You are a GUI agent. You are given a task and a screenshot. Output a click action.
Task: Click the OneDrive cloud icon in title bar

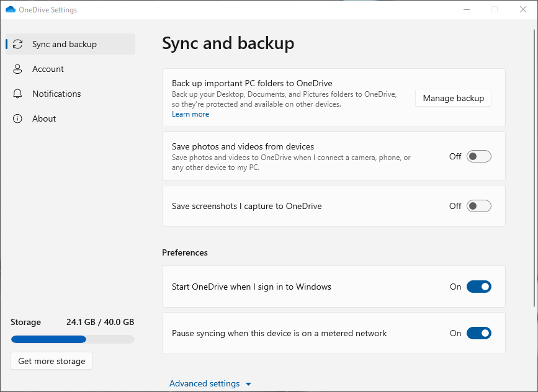point(10,10)
